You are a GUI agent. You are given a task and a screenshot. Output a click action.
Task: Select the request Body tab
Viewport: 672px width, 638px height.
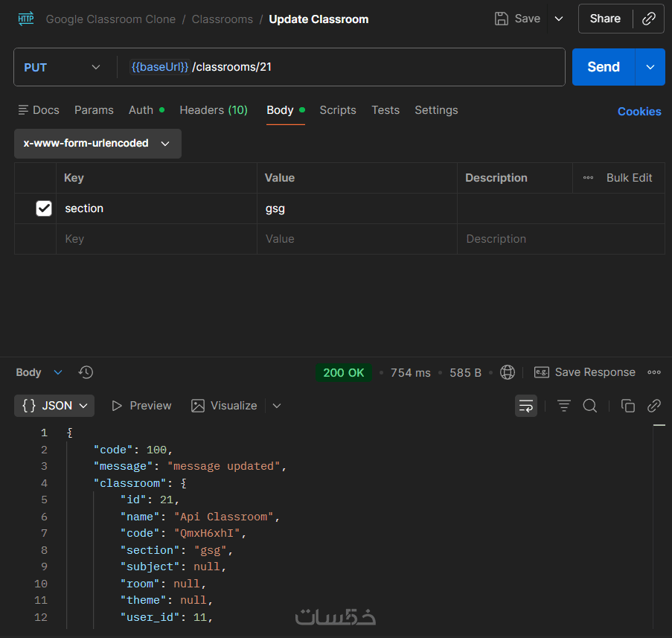[286, 110]
